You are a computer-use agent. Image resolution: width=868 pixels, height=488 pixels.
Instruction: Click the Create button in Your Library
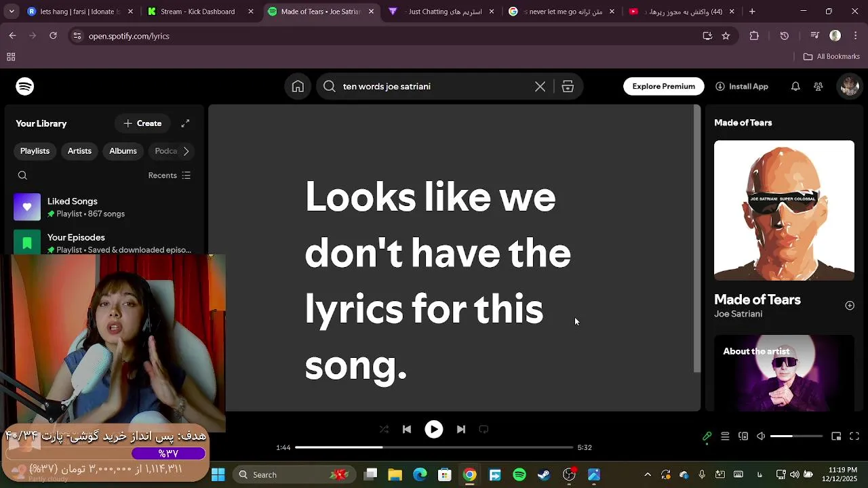tap(142, 123)
